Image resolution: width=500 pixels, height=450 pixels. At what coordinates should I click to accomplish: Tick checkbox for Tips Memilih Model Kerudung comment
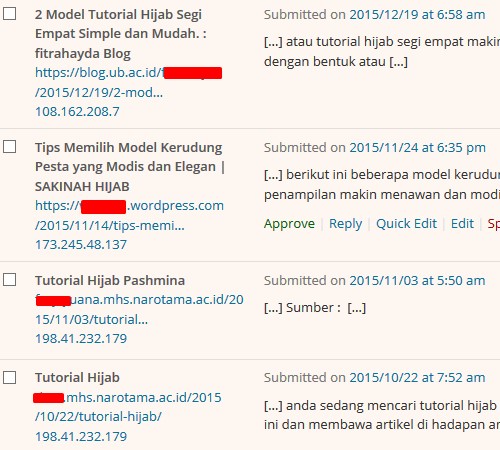[x=10, y=147]
